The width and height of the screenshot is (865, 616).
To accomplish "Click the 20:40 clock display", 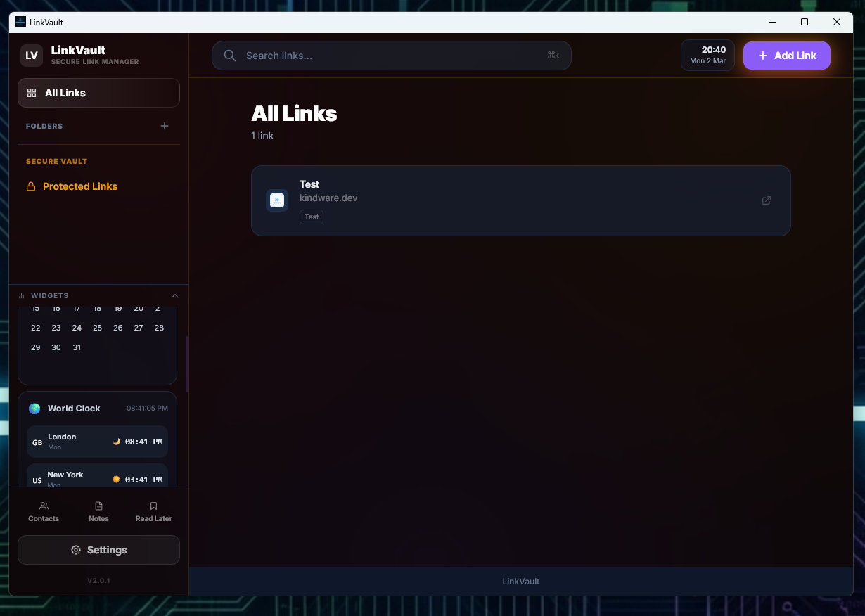I will [x=707, y=54].
